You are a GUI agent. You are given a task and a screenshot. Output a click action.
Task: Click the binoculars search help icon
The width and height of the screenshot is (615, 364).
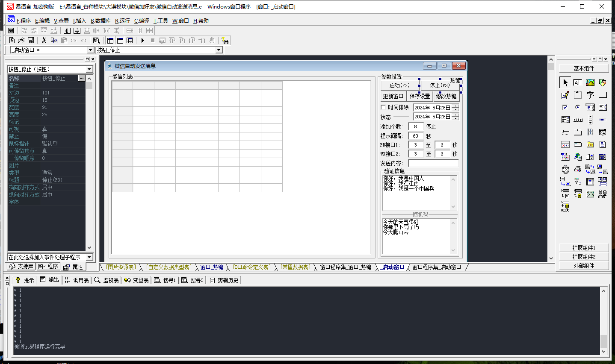[225, 40]
